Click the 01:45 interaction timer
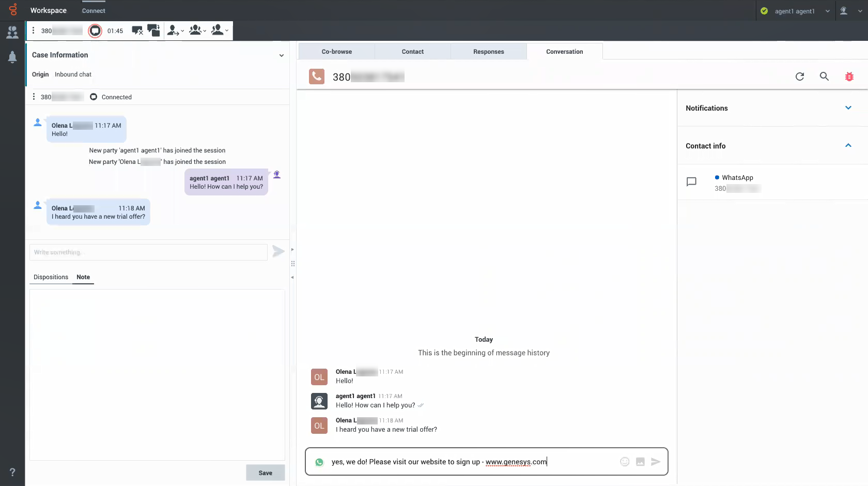 coord(115,31)
